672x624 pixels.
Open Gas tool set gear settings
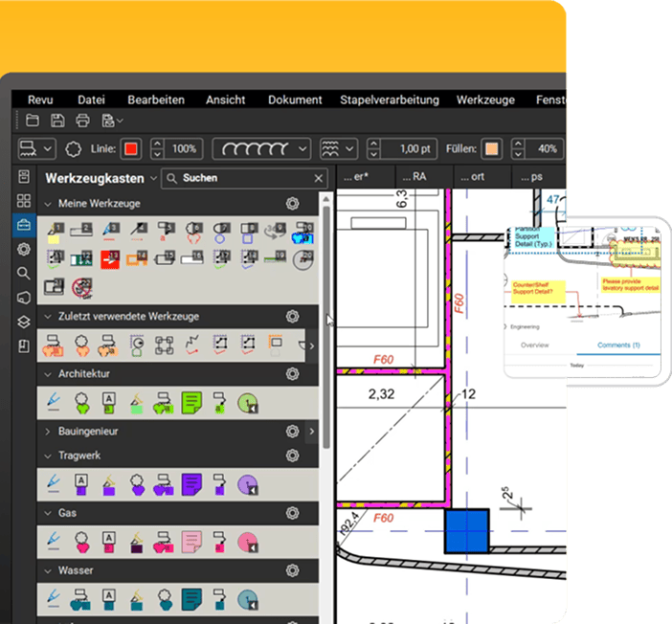click(x=292, y=513)
